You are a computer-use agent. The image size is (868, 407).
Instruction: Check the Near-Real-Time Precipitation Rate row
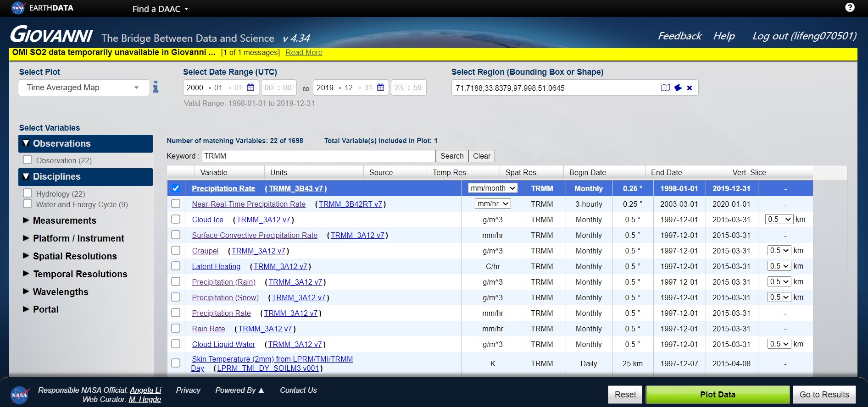pyautogui.click(x=176, y=203)
